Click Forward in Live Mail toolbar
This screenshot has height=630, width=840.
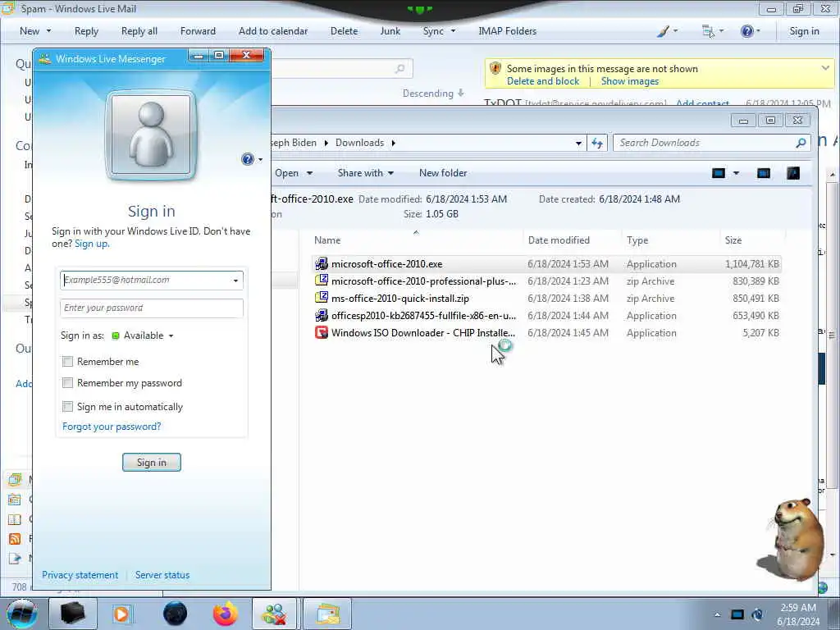tap(198, 31)
